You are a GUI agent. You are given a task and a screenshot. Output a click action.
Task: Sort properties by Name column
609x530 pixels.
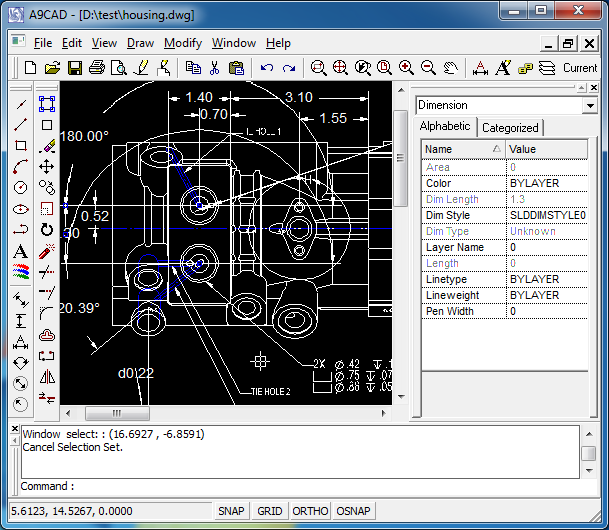tap(463, 149)
